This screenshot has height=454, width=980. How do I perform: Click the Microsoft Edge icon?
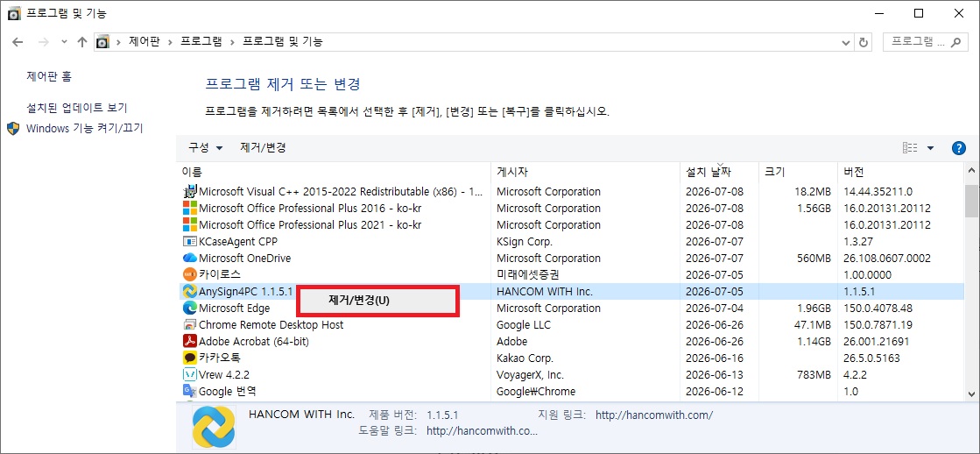point(189,309)
